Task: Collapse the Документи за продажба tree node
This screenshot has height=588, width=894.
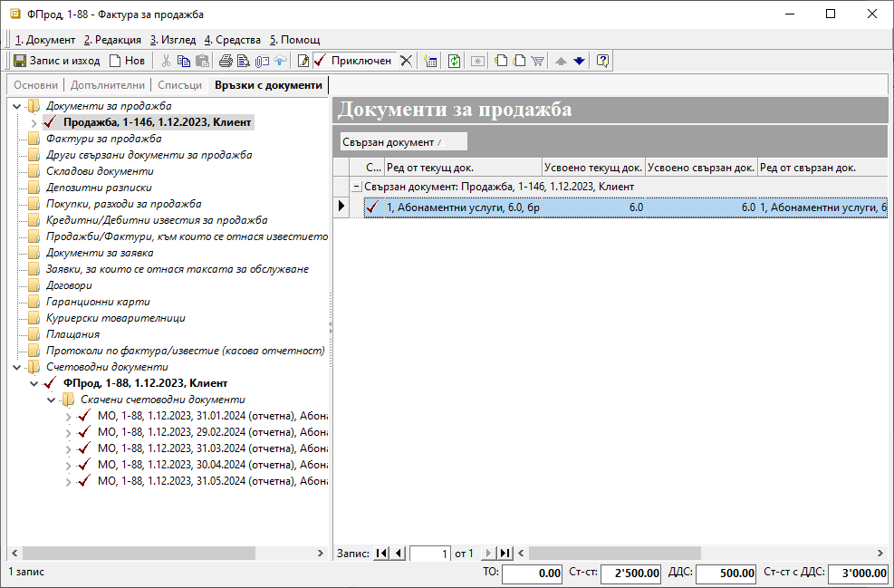Action: point(17,106)
